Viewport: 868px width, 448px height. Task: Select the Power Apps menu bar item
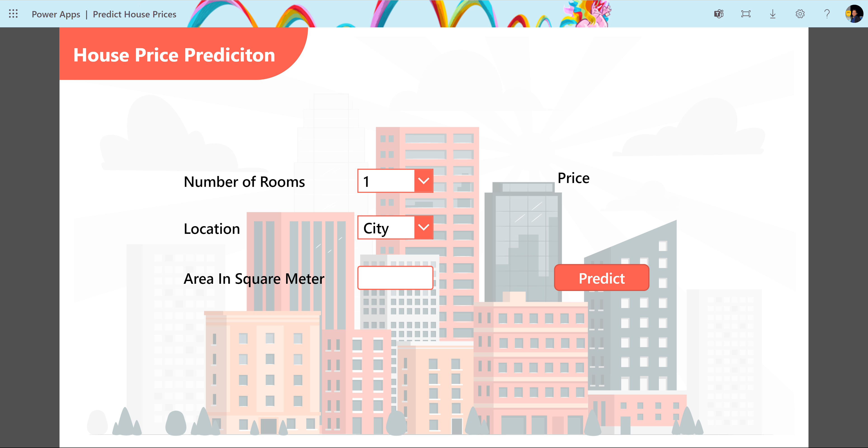(x=55, y=14)
